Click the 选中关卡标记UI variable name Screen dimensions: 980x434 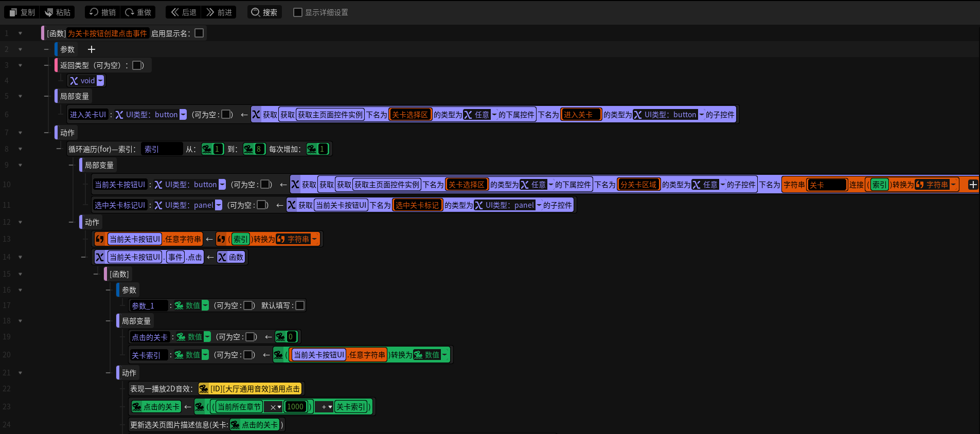(120, 205)
